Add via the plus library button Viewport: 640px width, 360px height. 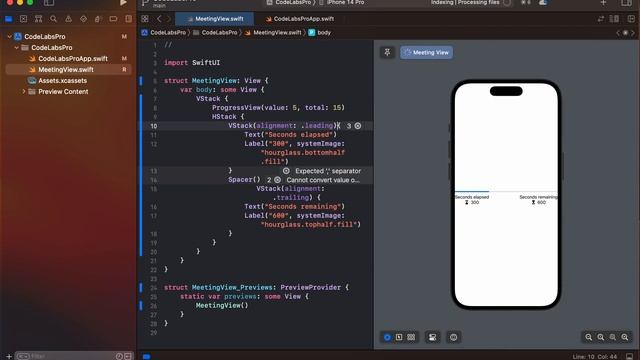pyautogui.click(x=603, y=2)
